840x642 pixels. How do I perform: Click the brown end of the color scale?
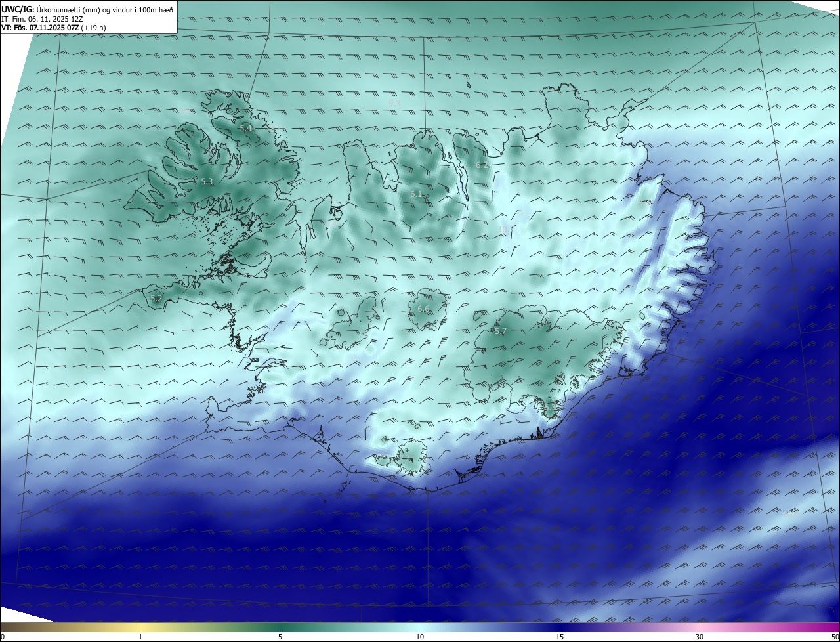click(x=13, y=628)
